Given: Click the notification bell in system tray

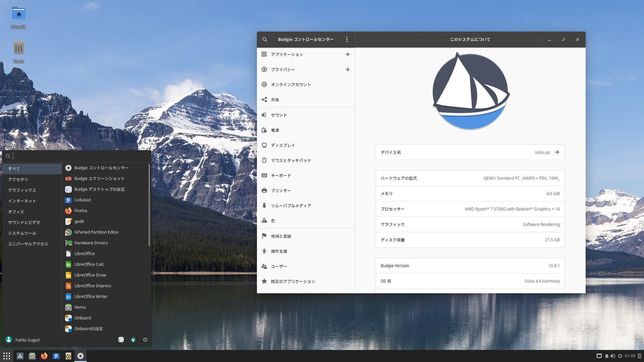Looking at the screenshot, I should 606,356.
